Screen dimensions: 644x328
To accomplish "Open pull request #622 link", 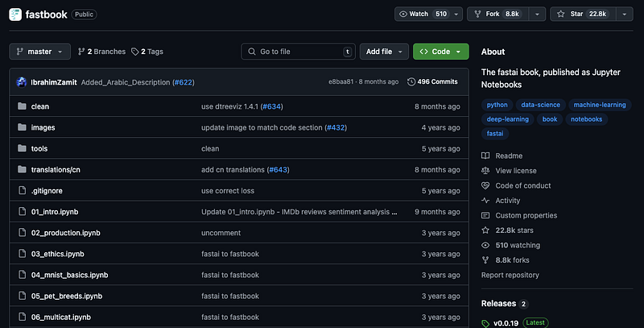I will 184,82.
